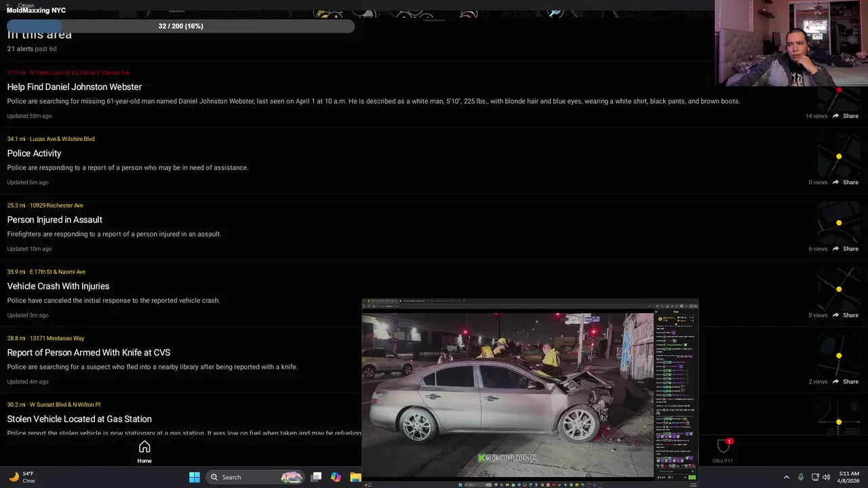Share the Vehicle Crash With Injuries alert
Viewport: 868px width, 488px height.
coord(846,315)
